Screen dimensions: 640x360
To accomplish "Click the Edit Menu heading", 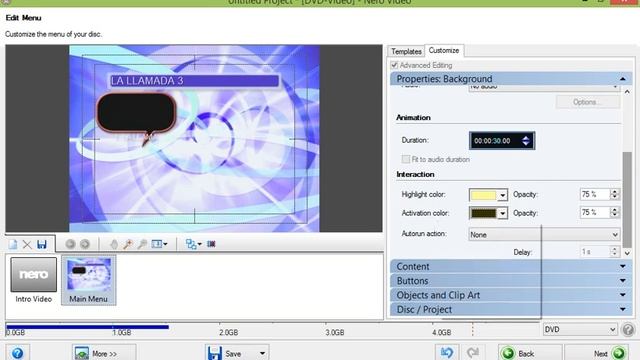I will click(x=23, y=18).
